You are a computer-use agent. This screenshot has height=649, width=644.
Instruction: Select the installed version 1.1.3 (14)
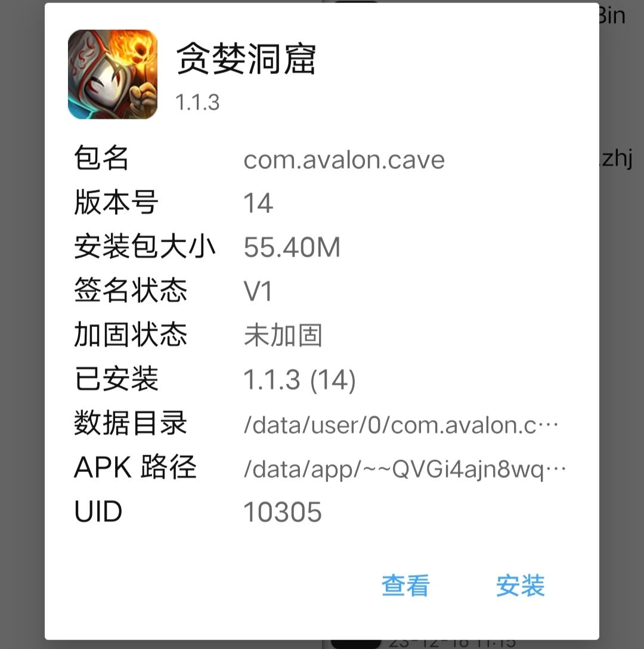tap(299, 379)
